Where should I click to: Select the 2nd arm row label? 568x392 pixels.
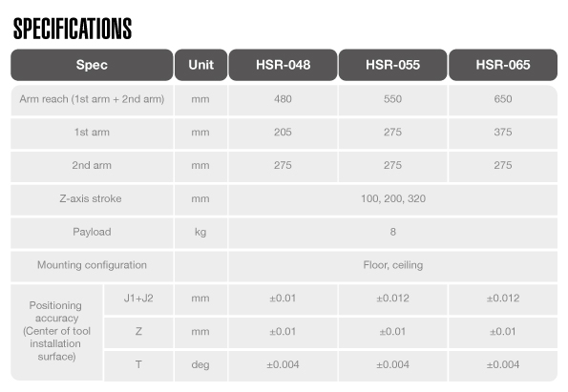pos(92,167)
